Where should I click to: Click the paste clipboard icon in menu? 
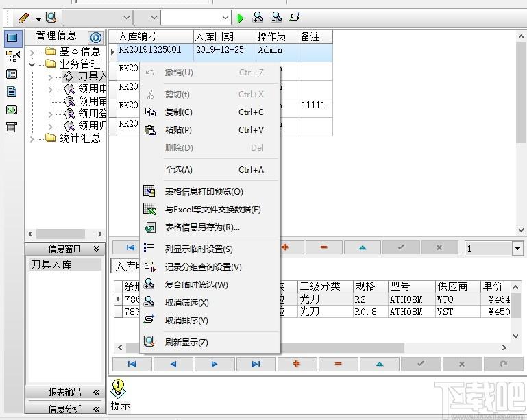tap(150, 130)
